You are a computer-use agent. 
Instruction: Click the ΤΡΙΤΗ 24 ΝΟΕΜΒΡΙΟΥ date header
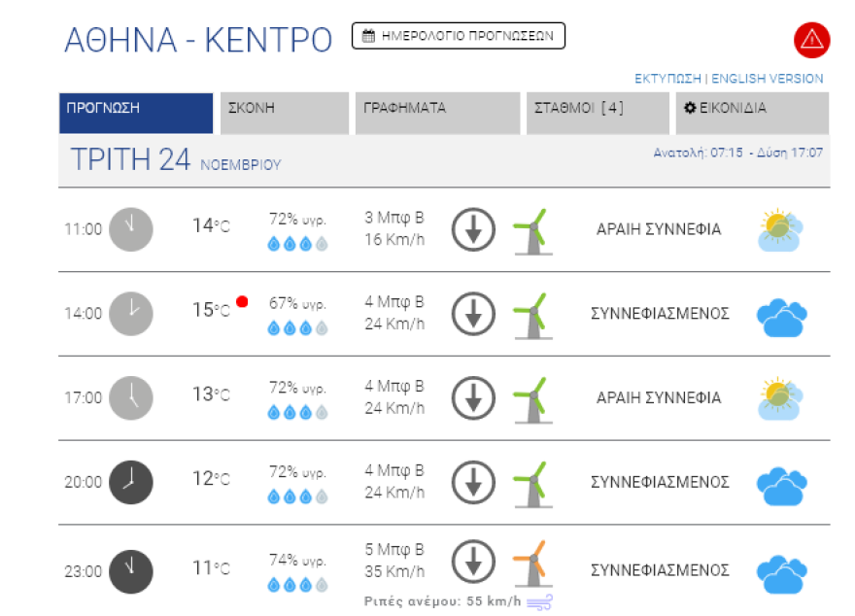175,161
